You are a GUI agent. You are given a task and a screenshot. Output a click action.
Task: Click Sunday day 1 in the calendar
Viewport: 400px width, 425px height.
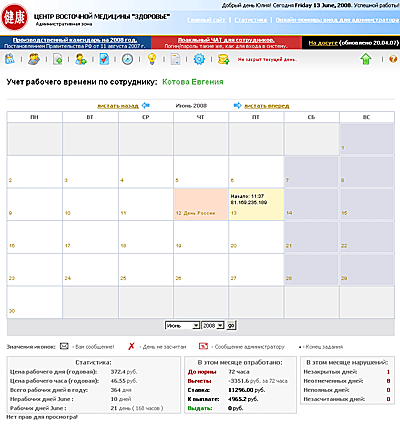(x=367, y=139)
